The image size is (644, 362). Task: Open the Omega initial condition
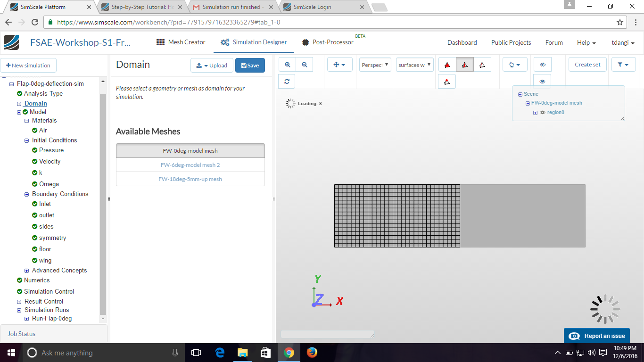(x=49, y=184)
